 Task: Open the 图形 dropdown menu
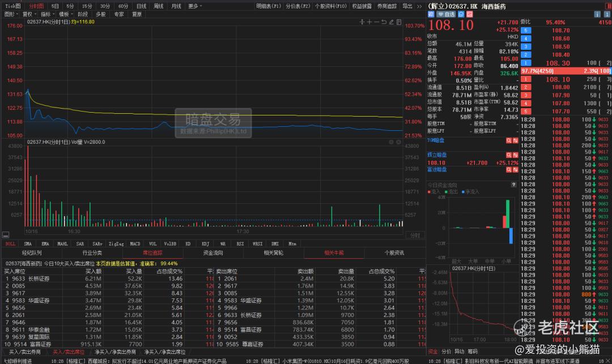pos(10,14)
